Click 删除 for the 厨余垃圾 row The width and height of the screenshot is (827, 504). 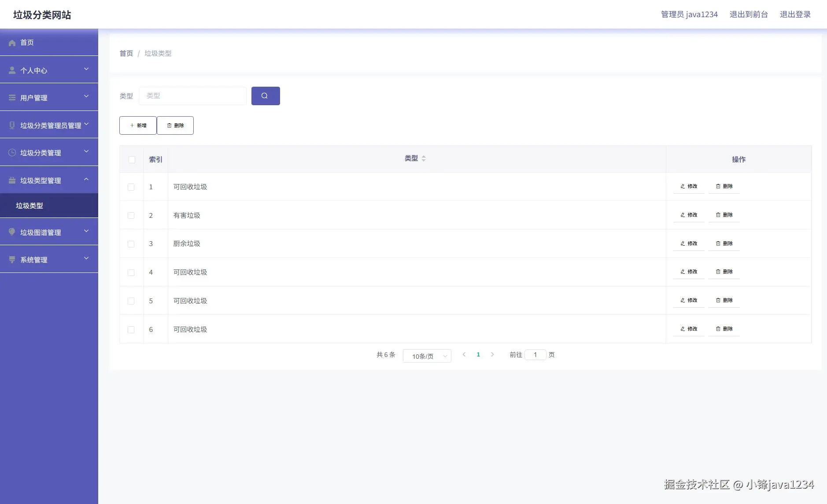[x=724, y=243]
